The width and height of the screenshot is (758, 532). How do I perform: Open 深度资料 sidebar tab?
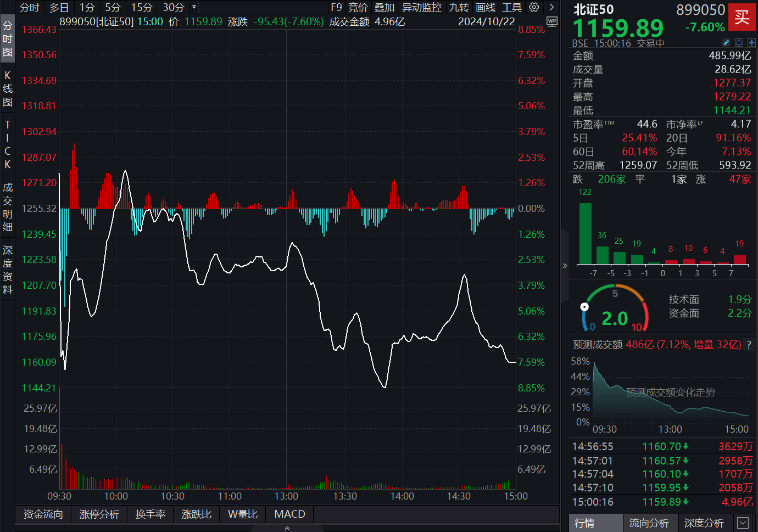8,270
